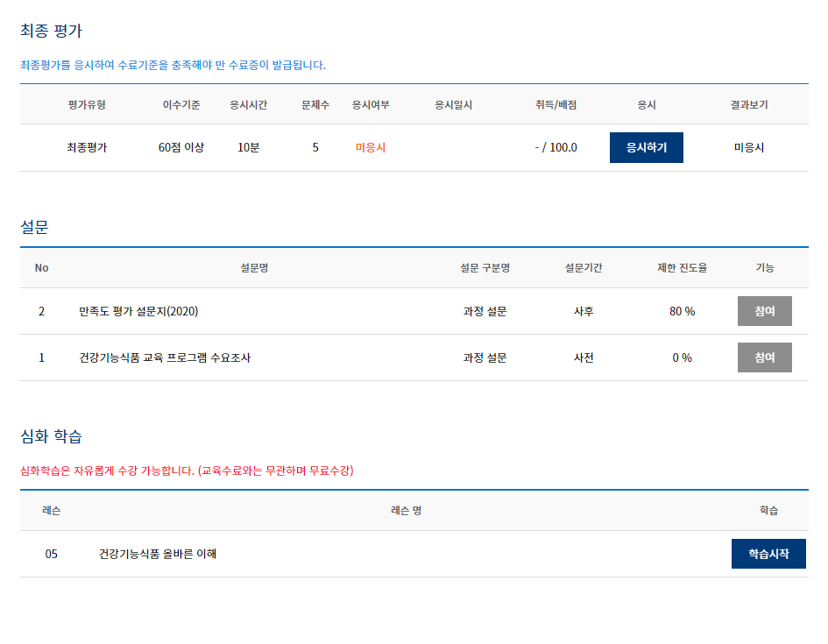Click the 80 % progress limit value
Screen dimensions: 828x644
[x=682, y=311]
